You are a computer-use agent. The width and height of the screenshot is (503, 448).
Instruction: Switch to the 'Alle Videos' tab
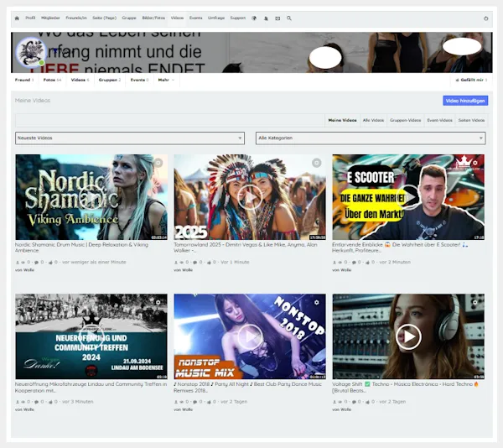pos(373,120)
